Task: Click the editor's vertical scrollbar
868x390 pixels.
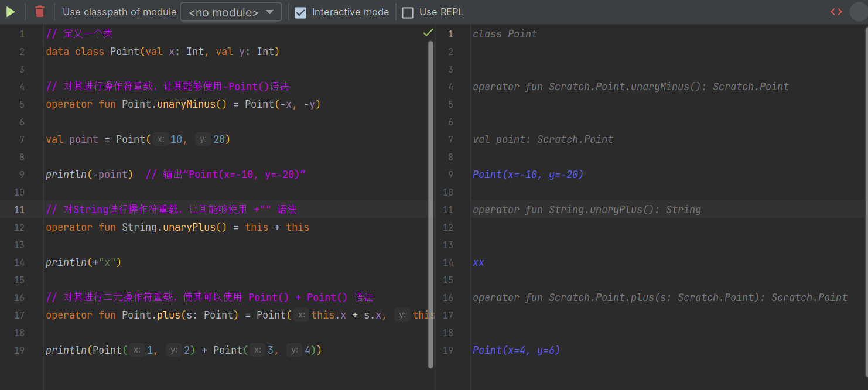Action: point(431,199)
